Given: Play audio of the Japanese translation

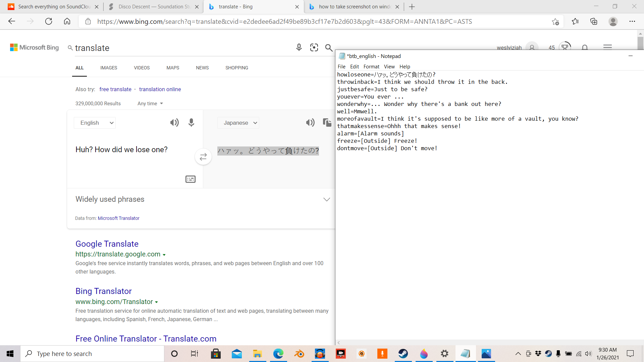Looking at the screenshot, I should [x=310, y=123].
